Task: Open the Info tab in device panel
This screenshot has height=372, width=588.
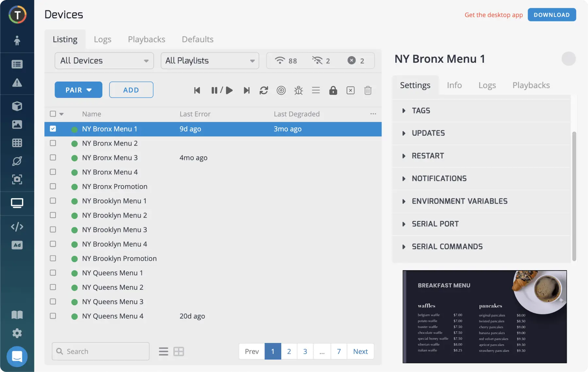Action: pos(454,85)
